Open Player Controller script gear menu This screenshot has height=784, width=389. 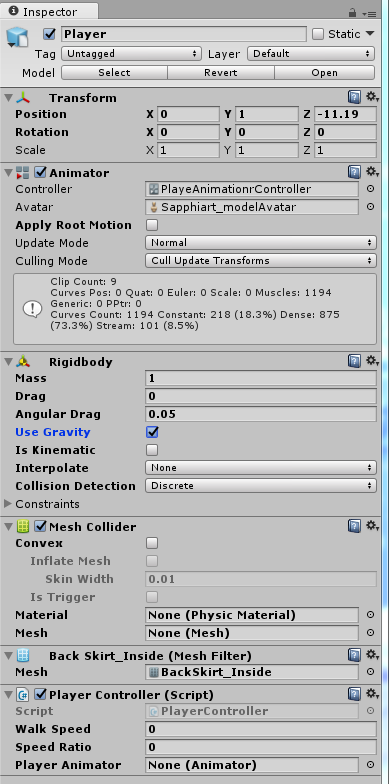click(372, 694)
